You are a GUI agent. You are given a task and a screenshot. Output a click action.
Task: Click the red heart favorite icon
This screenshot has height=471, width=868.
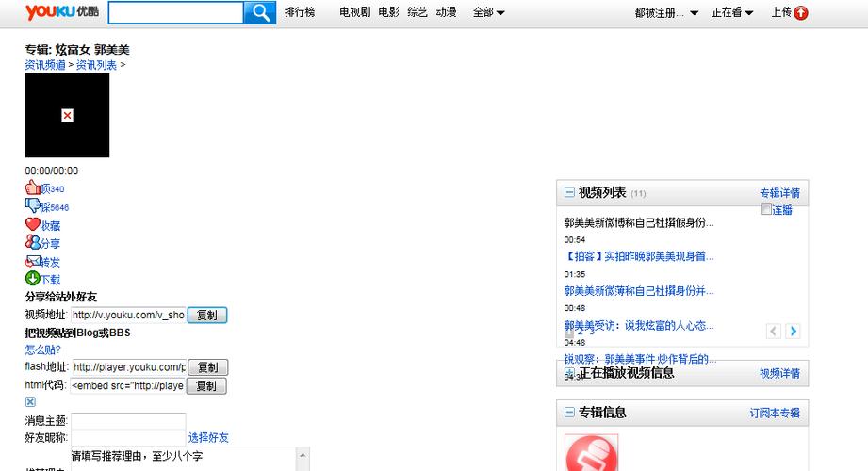click(x=33, y=224)
